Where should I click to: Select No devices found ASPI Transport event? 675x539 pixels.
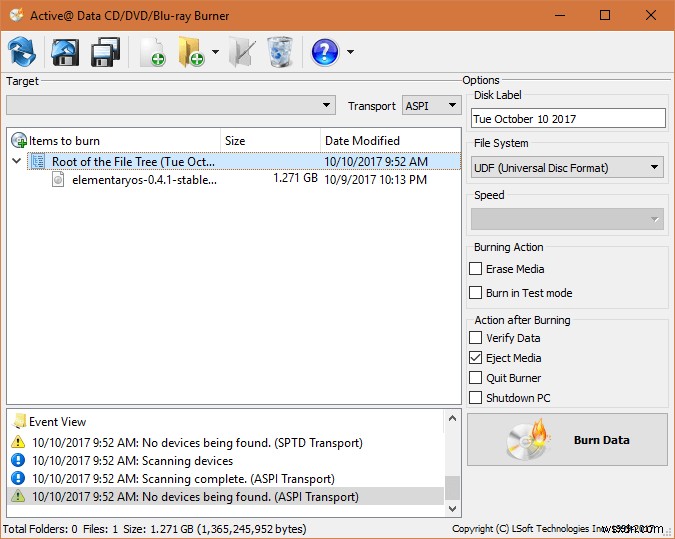click(x=225, y=496)
